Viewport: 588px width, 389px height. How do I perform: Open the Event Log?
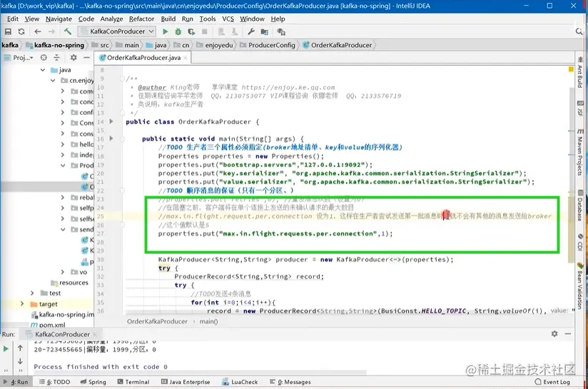click(552, 382)
